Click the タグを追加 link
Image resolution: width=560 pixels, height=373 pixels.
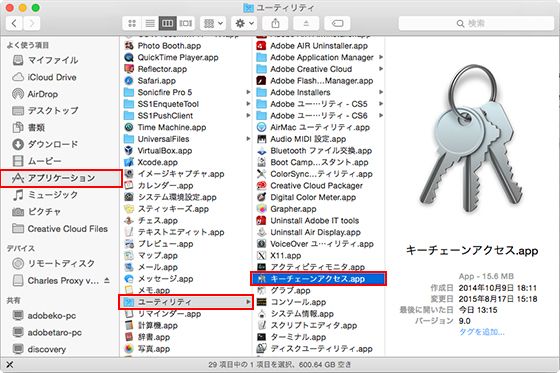click(481, 332)
